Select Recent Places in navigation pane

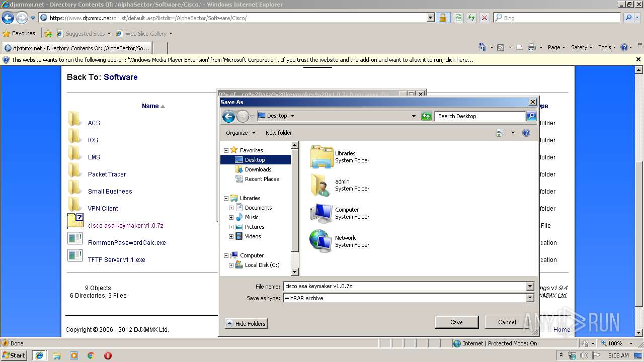pos(262,179)
